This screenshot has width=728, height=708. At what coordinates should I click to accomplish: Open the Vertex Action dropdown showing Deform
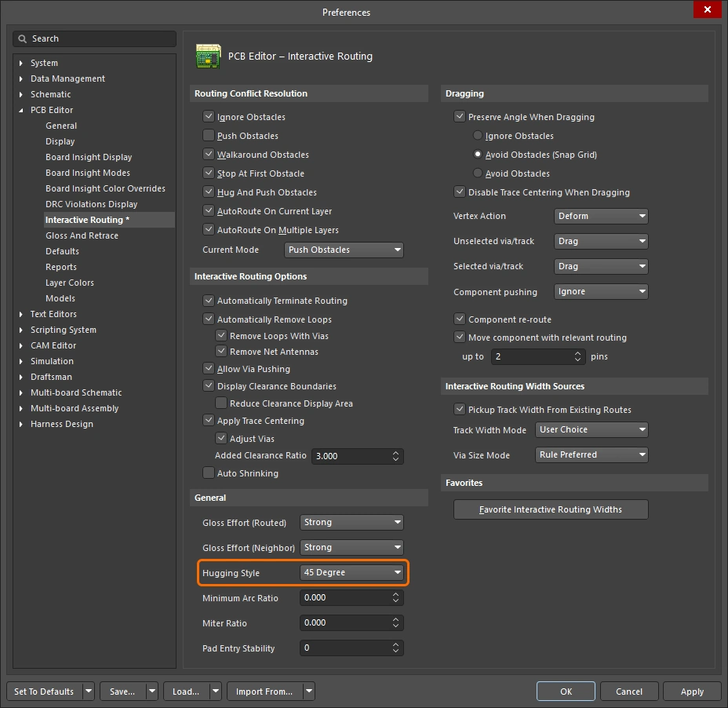pyautogui.click(x=601, y=216)
